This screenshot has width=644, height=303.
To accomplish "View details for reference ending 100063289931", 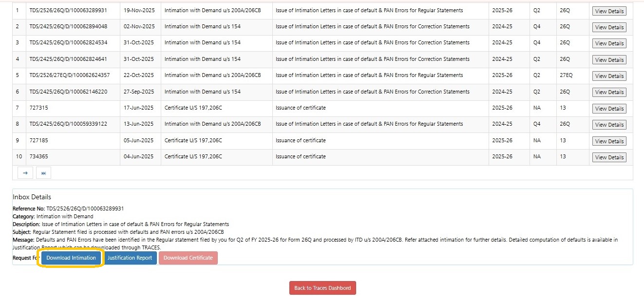I will click(x=609, y=11).
